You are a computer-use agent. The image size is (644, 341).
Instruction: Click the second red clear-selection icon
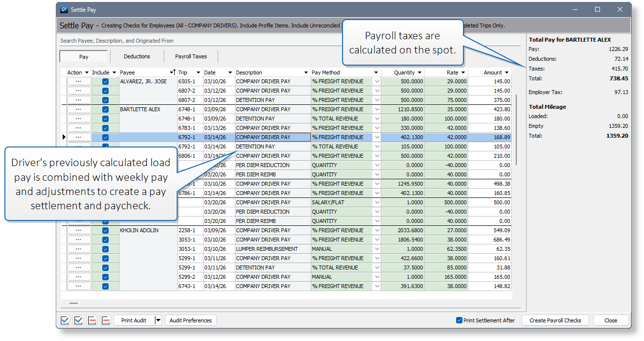tap(106, 320)
